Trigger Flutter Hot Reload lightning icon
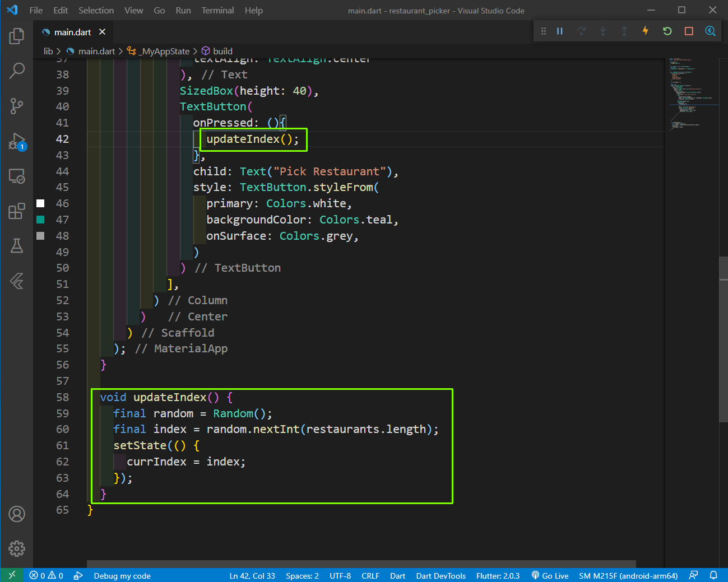728x582 pixels. 646,31
